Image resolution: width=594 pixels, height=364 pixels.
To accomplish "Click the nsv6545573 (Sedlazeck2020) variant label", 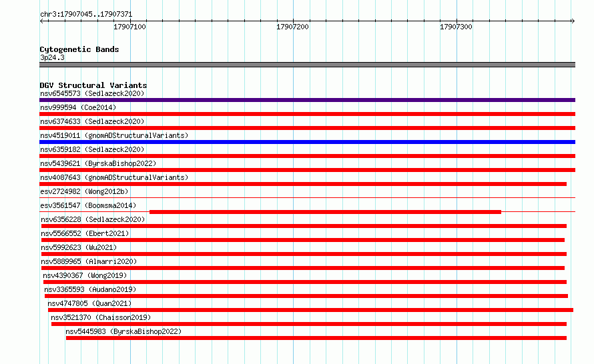I will pyautogui.click(x=92, y=93).
